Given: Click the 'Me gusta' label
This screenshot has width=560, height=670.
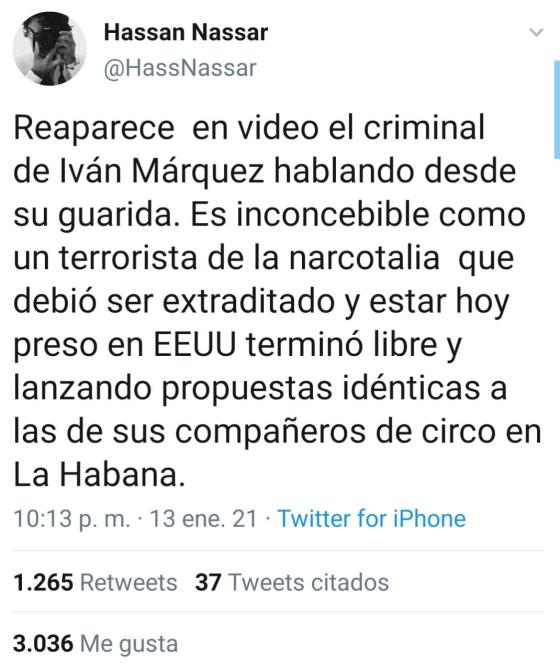Looking at the screenshot, I should pos(129,644).
